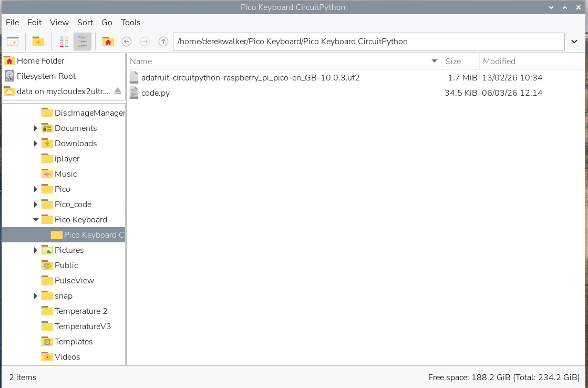Create a new folder using toolbar icon
Image resolution: width=588 pixels, height=388 pixels.
tap(38, 42)
